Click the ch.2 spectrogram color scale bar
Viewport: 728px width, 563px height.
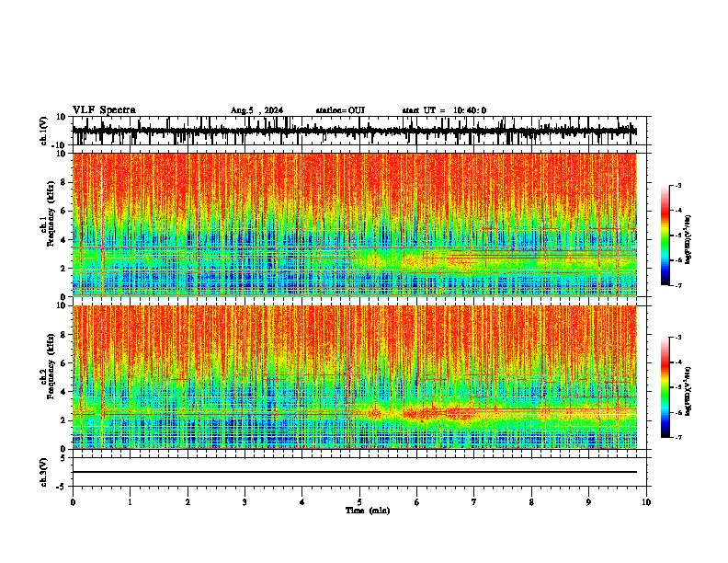tap(665, 387)
